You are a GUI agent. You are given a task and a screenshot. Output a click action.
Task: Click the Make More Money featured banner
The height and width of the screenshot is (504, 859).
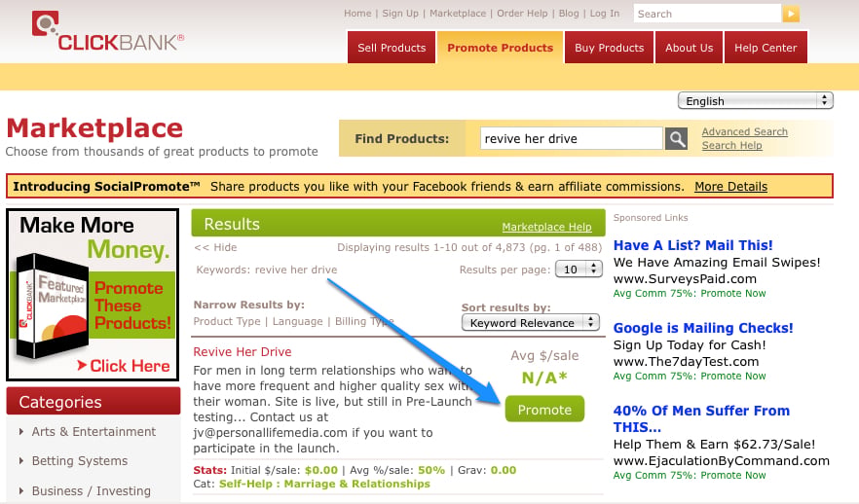(x=93, y=295)
